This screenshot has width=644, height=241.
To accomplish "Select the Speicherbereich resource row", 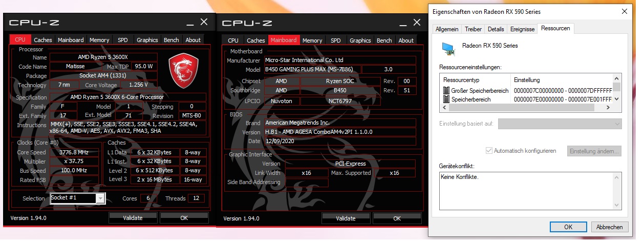I will [x=527, y=99].
